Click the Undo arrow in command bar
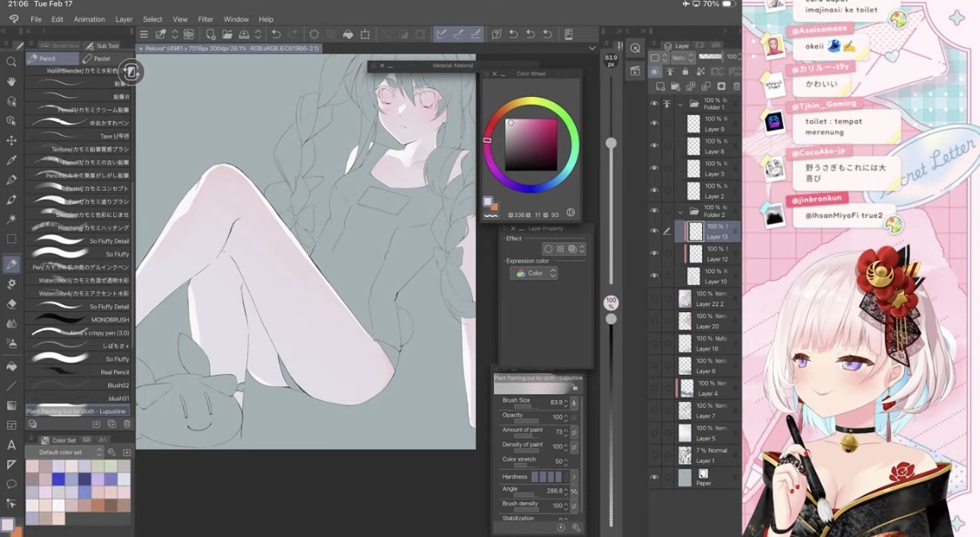 pos(275,35)
